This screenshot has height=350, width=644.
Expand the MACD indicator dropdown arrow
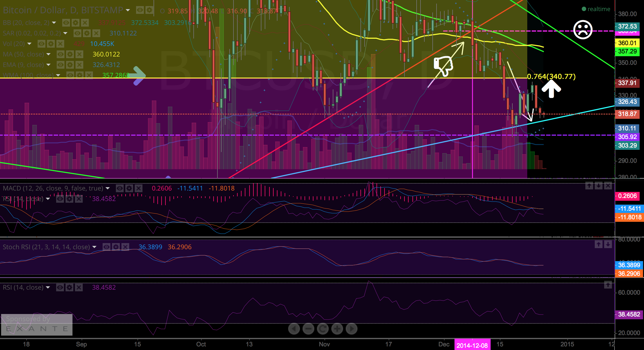click(108, 188)
